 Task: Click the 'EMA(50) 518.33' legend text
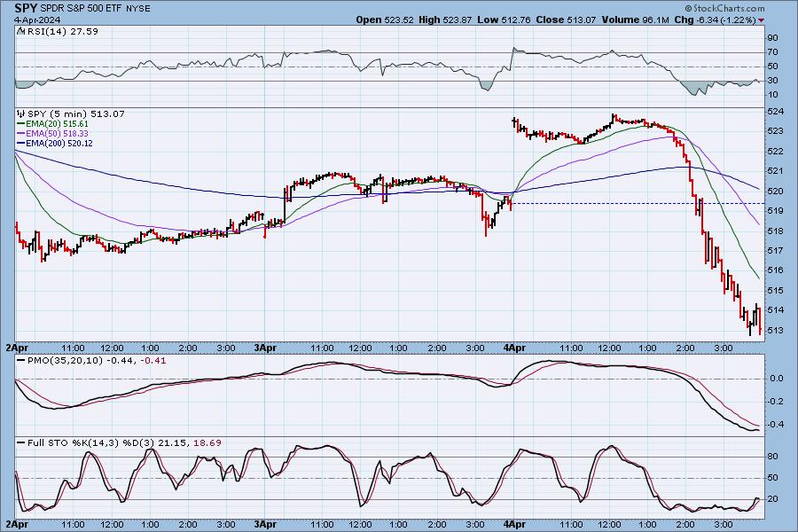point(57,133)
